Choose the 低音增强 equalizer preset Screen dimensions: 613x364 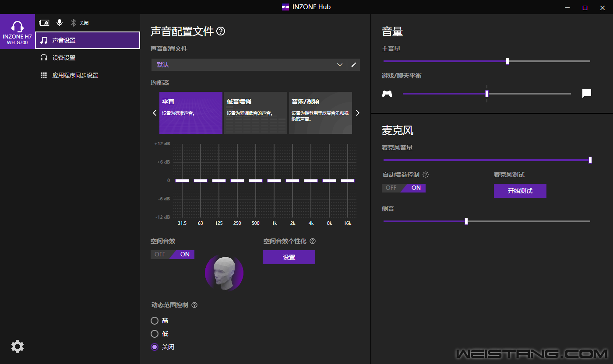(x=256, y=113)
